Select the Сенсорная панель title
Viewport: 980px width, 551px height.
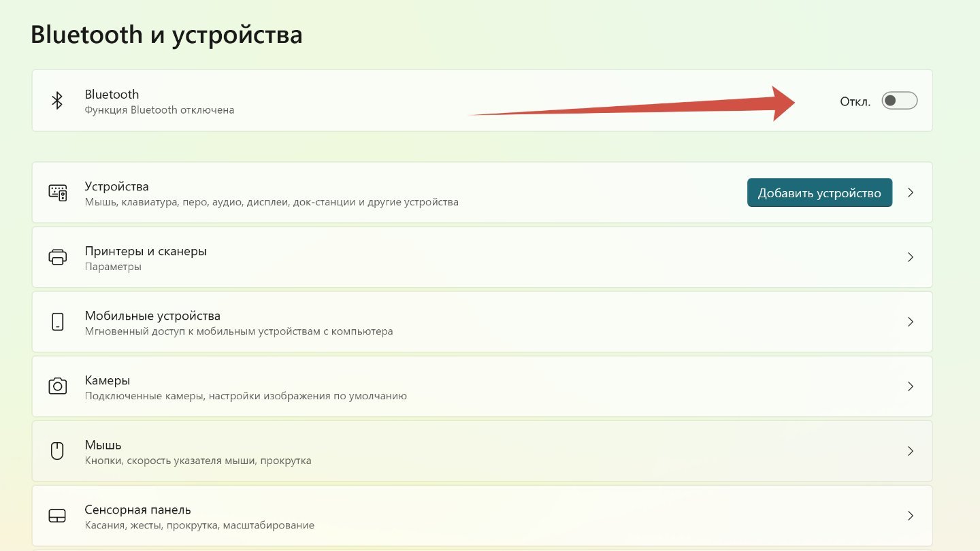pos(137,510)
